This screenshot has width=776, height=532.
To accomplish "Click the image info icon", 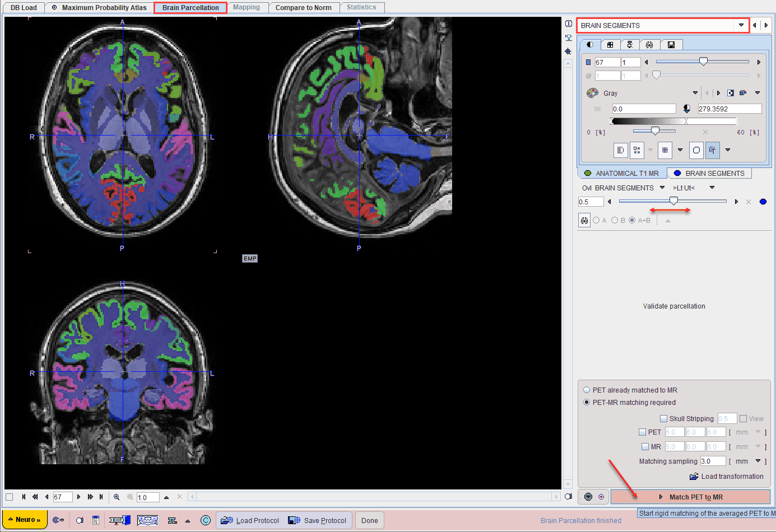I will tap(569, 24).
